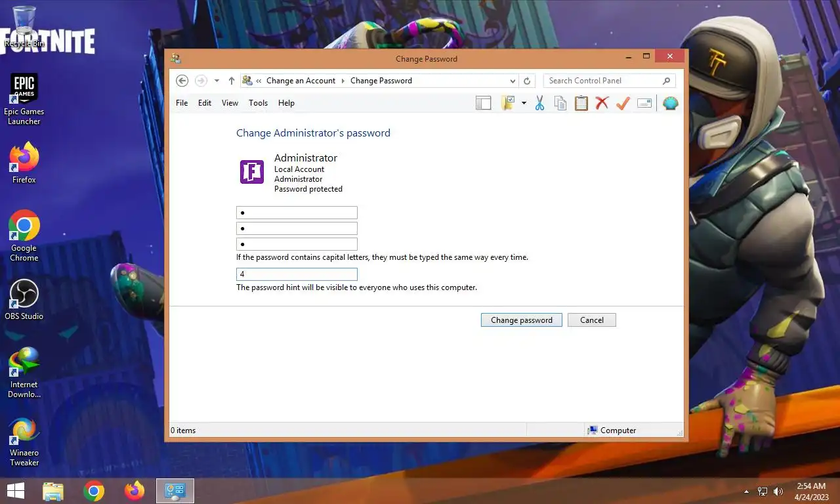The image size is (840, 504).
Task: Click the Change password button
Action: (x=522, y=320)
